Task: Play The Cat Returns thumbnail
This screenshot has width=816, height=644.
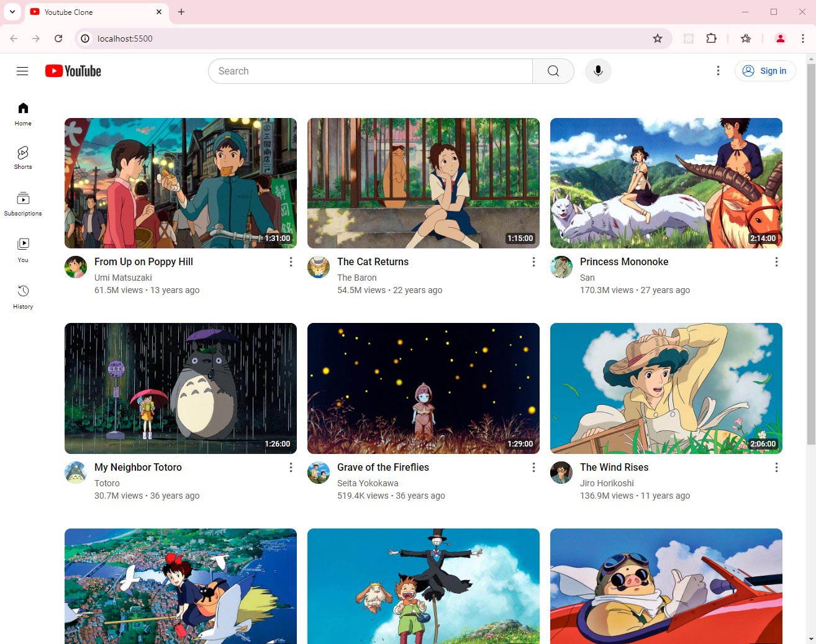Action: (424, 183)
